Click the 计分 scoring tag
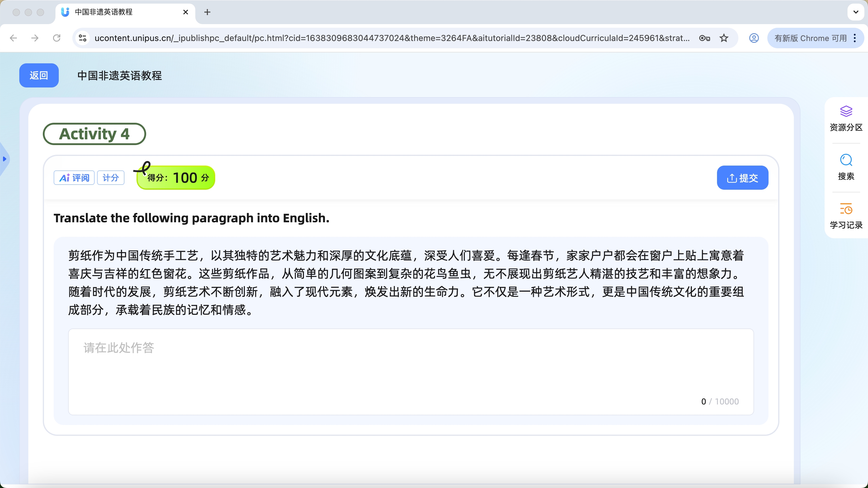The width and height of the screenshot is (868, 488). pyautogui.click(x=111, y=178)
